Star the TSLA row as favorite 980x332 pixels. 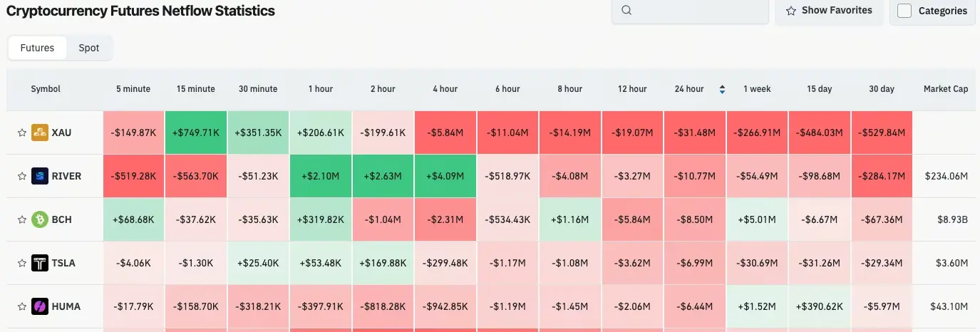coord(21,263)
